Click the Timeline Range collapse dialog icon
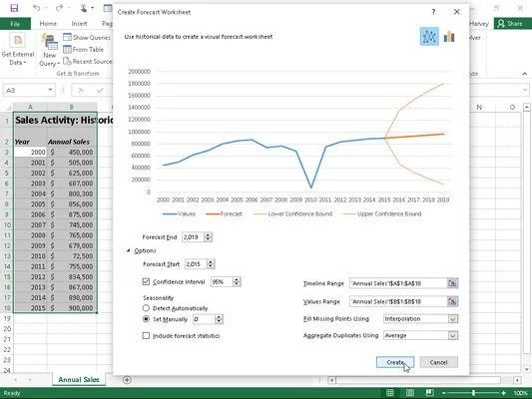This screenshot has width=532, height=399. [452, 283]
